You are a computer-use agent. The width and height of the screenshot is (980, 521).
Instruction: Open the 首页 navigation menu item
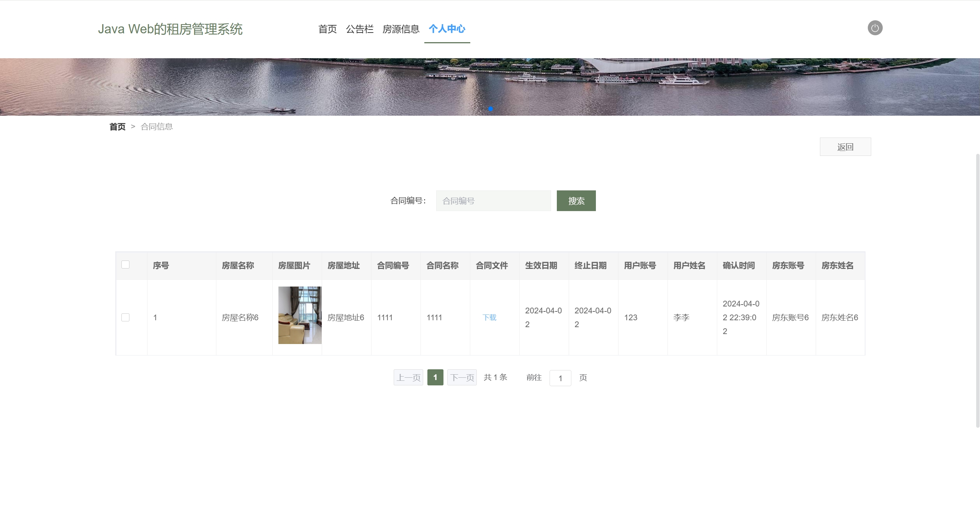click(327, 29)
